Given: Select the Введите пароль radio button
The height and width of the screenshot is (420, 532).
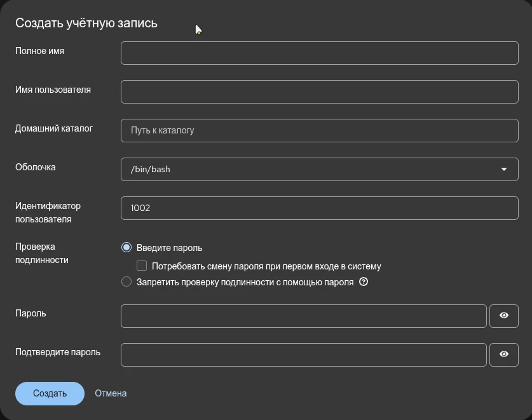Looking at the screenshot, I should click(x=126, y=248).
